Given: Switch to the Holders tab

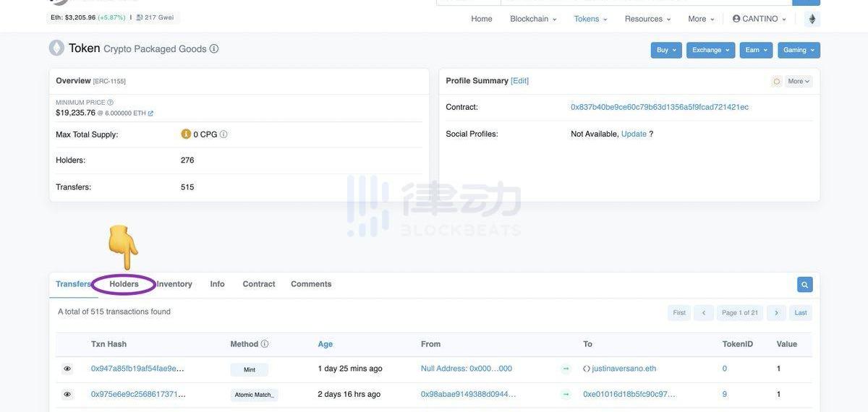Looking at the screenshot, I should point(124,284).
